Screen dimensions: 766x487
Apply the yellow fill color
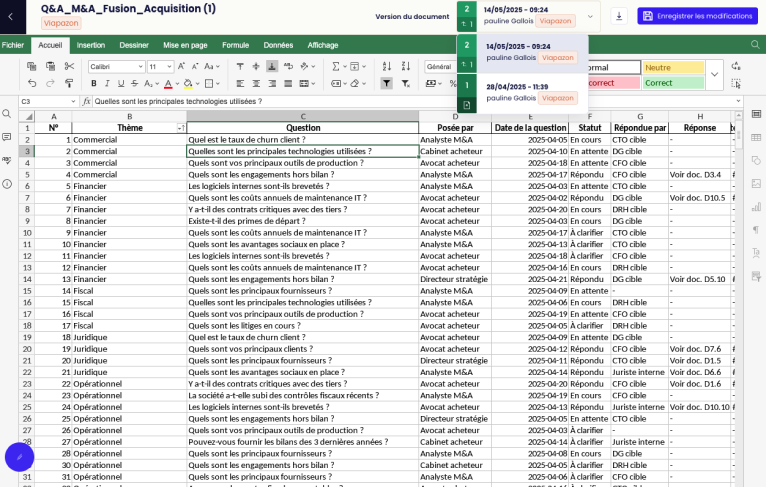point(188,84)
